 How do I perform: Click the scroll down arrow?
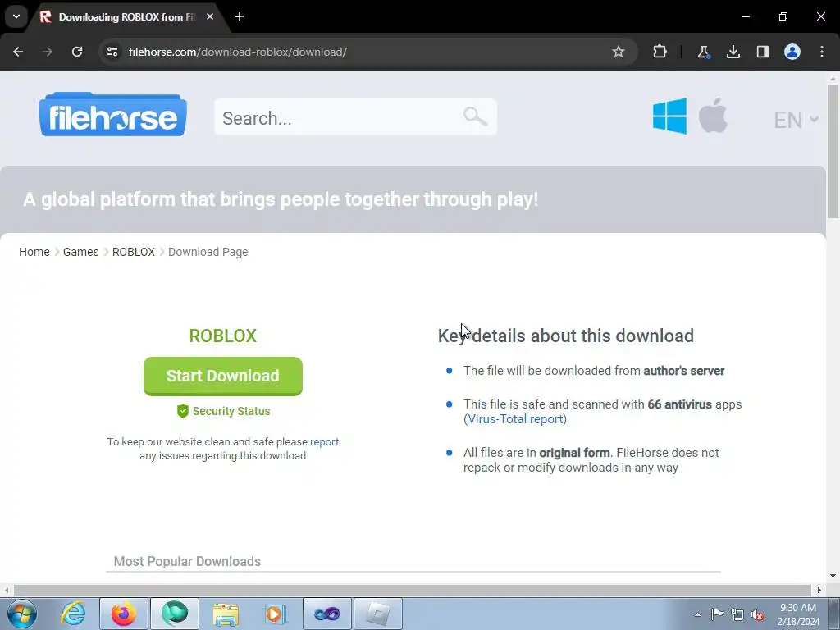point(833,576)
